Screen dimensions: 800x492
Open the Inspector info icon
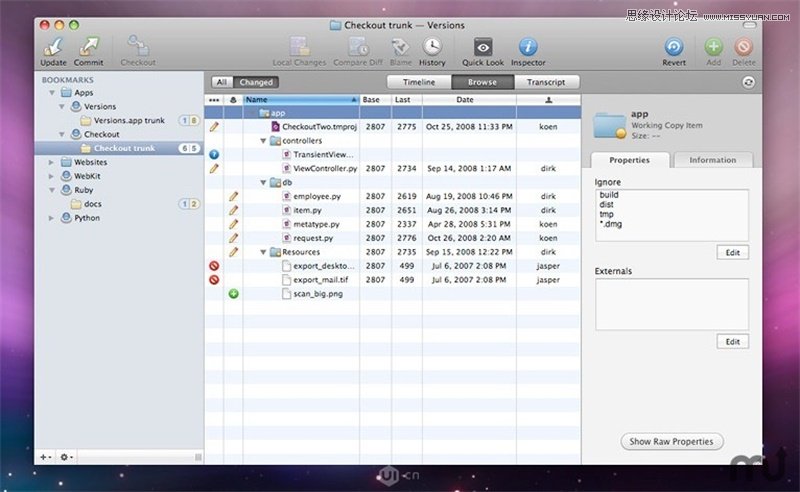pyautogui.click(x=528, y=46)
